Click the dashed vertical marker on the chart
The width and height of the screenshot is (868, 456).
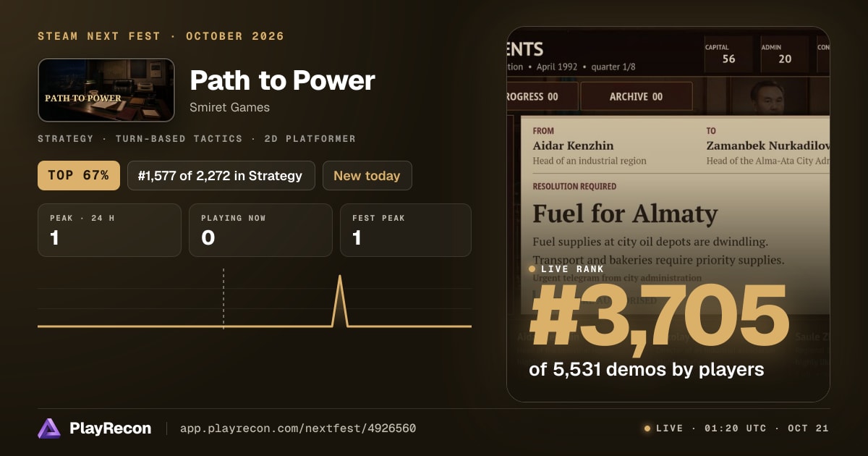224,299
